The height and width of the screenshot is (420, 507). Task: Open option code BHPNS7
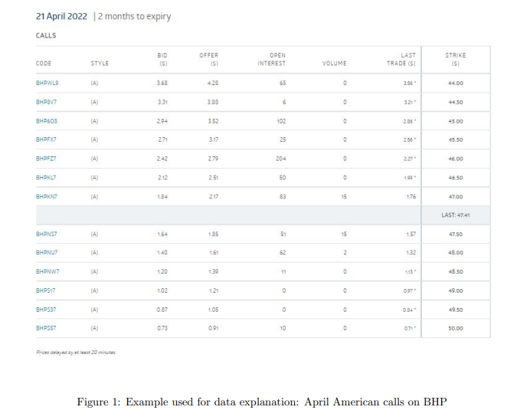[46, 235]
